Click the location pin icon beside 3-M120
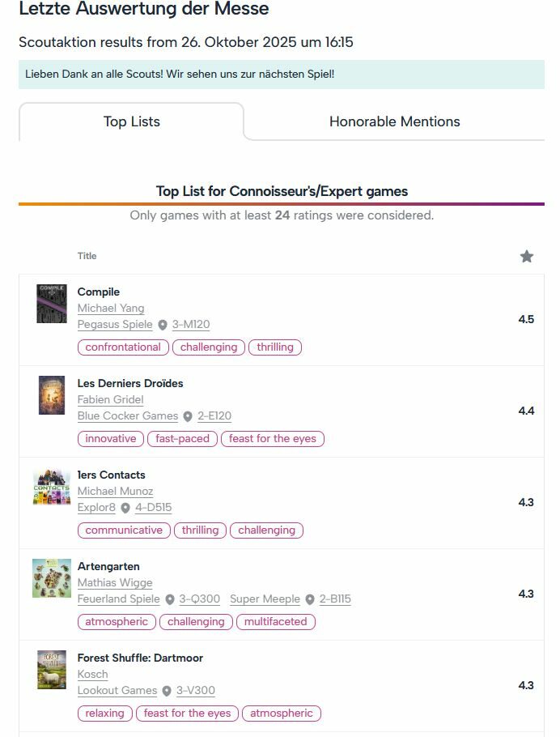The image size is (560, 737). click(162, 325)
